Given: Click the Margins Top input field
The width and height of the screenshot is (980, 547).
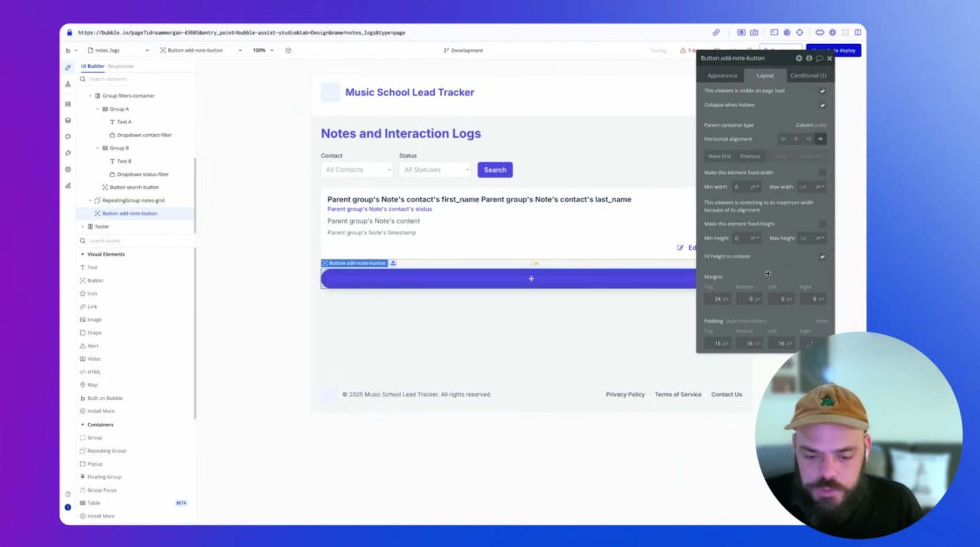Looking at the screenshot, I should click(x=716, y=299).
